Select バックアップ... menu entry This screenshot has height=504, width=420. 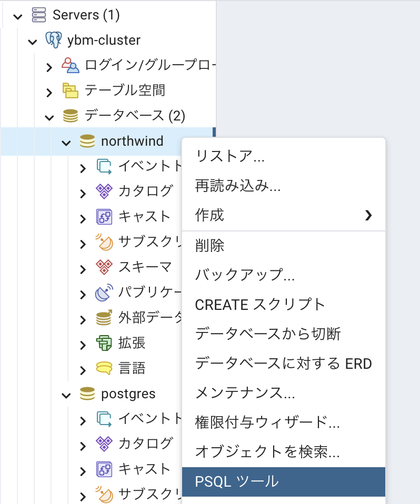click(x=284, y=275)
